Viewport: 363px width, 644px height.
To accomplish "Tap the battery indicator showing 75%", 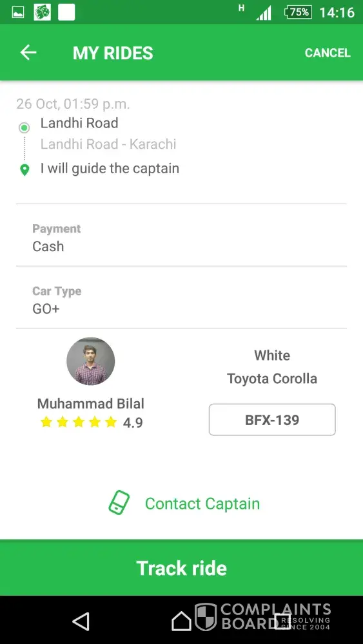I will click(x=298, y=12).
